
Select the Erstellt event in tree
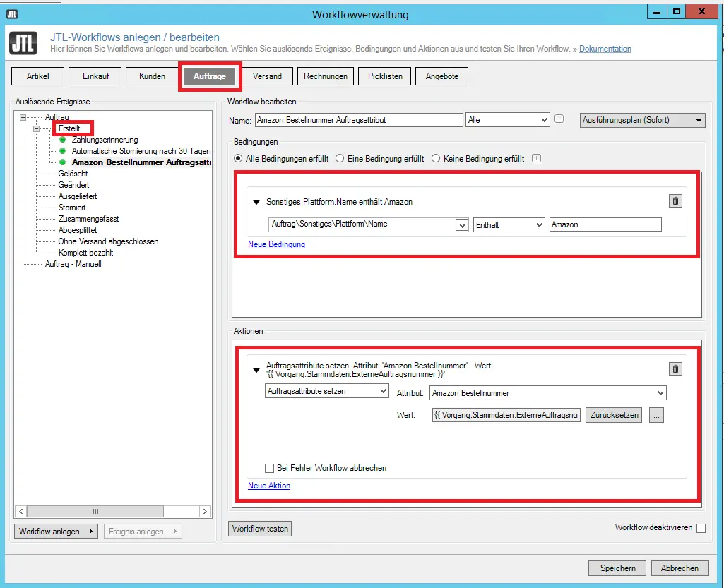click(69, 128)
